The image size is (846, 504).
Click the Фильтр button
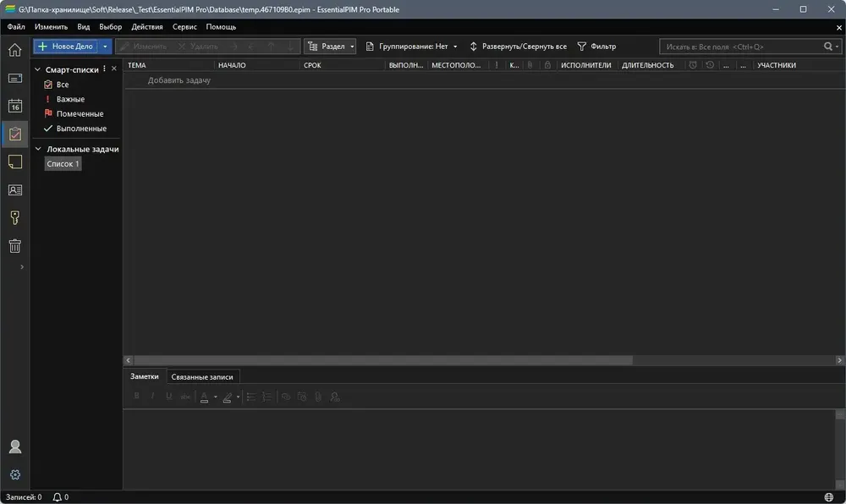[596, 47]
